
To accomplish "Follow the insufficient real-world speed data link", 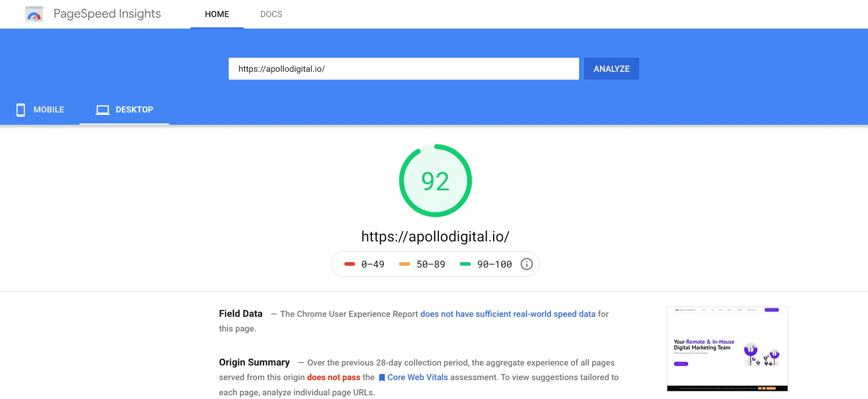I will 508,314.
